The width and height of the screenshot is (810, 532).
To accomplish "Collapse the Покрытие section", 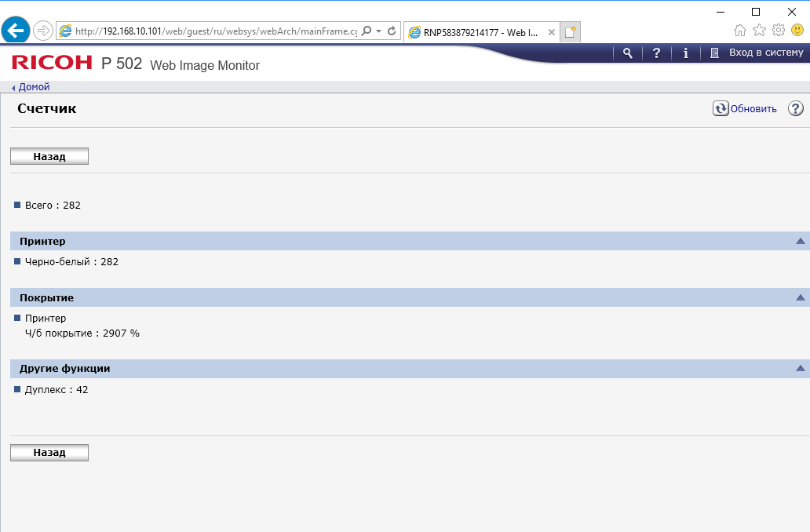I will coord(800,297).
